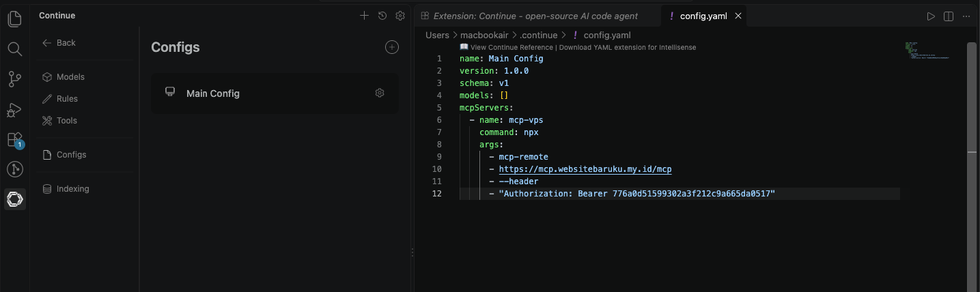Close the config.yaml tab
The width and height of the screenshot is (980, 292).
pyautogui.click(x=738, y=16)
